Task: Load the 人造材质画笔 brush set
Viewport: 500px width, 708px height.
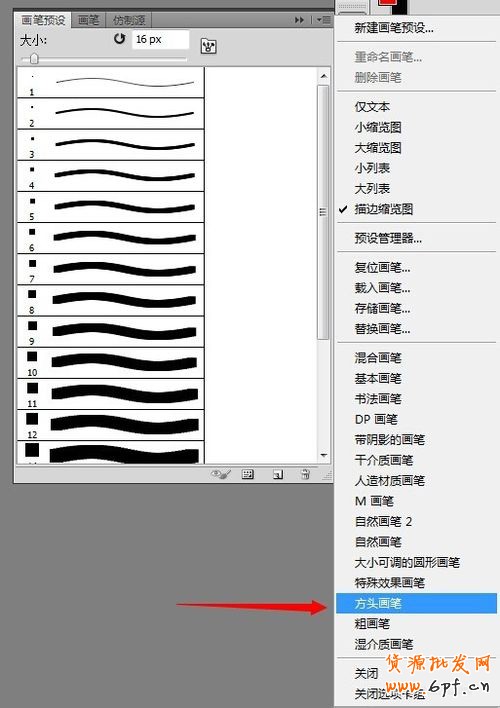Action: click(x=389, y=480)
